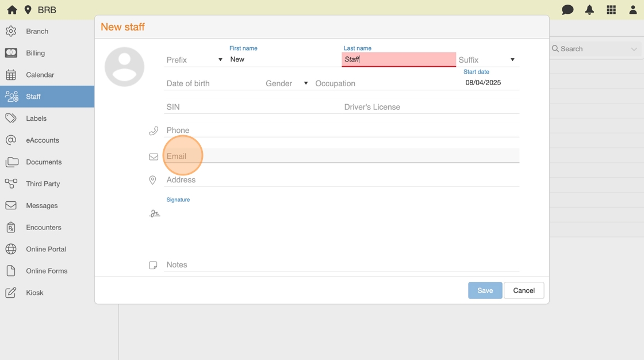The height and width of the screenshot is (360, 644).
Task: Save the new staff record
Action: tap(485, 290)
